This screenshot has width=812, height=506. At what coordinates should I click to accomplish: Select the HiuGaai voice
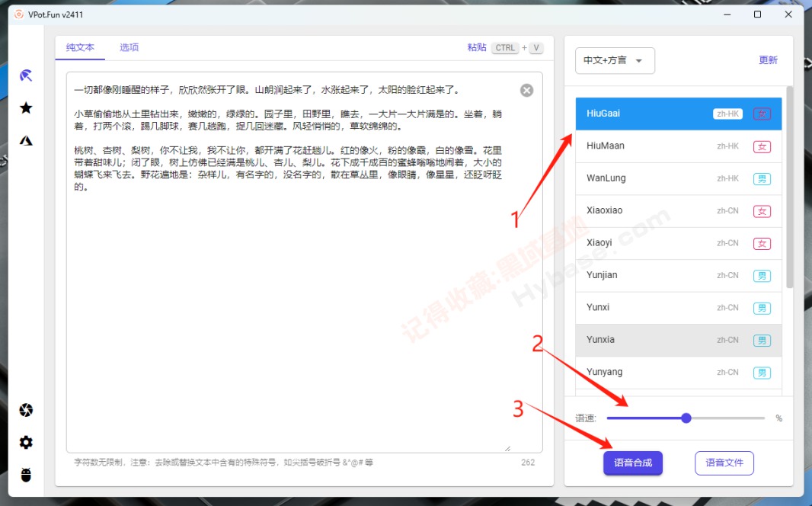[x=679, y=114]
